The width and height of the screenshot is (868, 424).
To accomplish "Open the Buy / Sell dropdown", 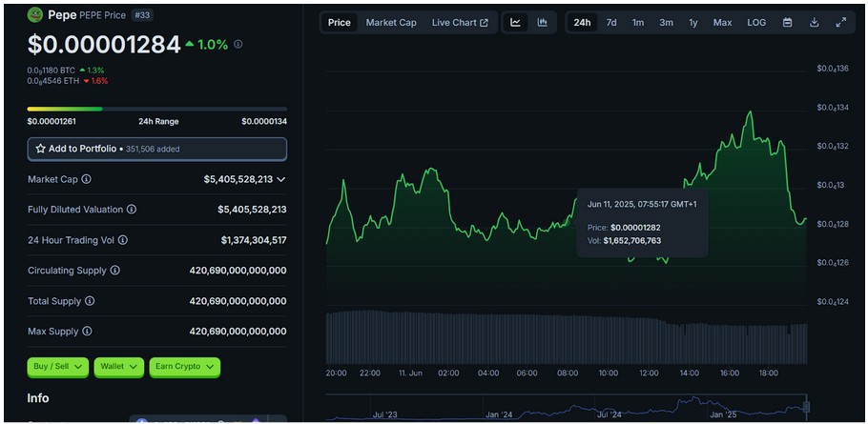I will (57, 367).
